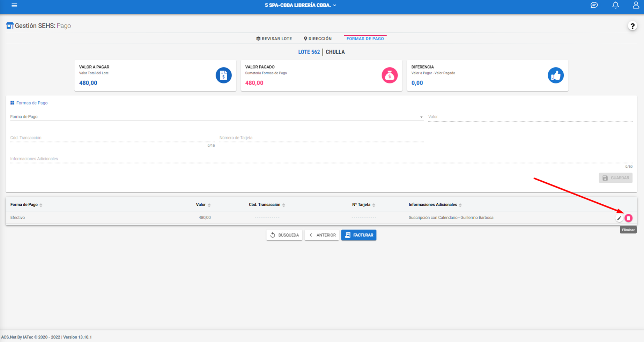Sort table by Cód. Transacción column

click(267, 205)
